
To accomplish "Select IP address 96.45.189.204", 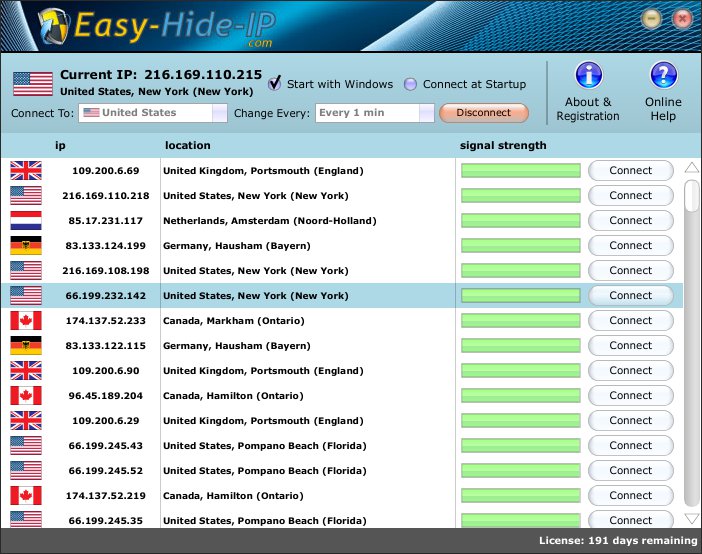I will point(106,396).
